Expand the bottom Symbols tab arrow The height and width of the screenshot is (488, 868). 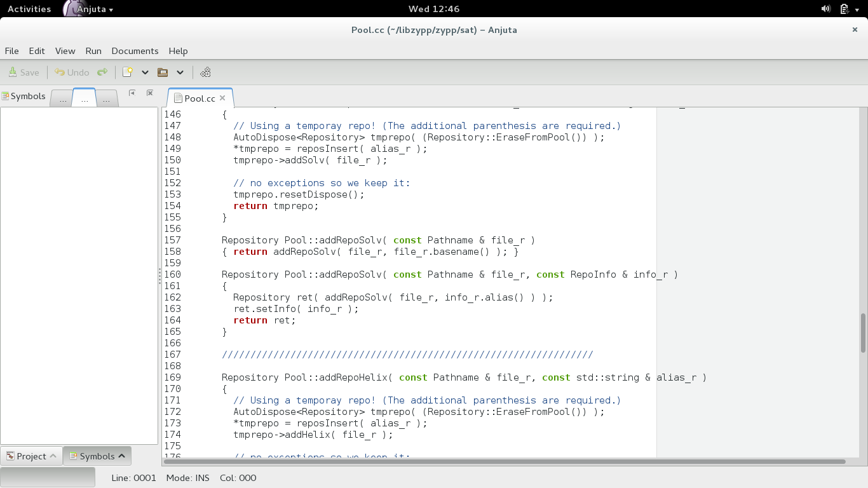pyautogui.click(x=122, y=456)
